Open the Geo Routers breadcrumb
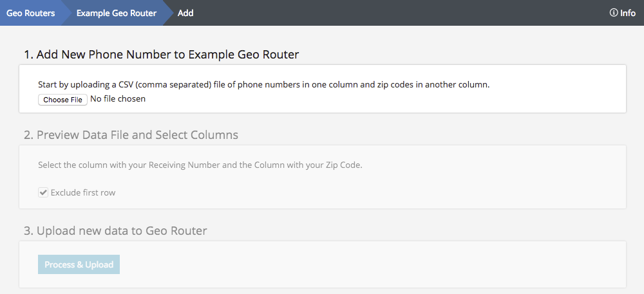Screen dimensions: 644x294 (x=30, y=13)
